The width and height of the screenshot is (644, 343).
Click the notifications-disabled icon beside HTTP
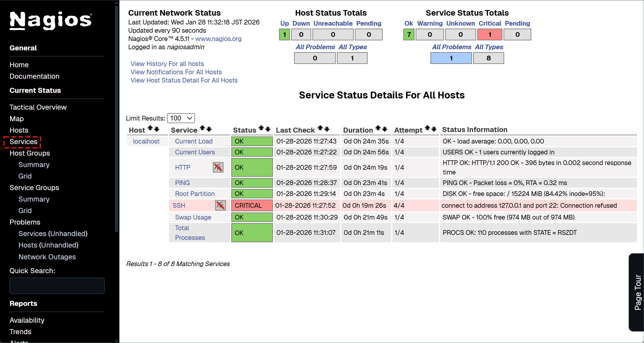(x=218, y=167)
